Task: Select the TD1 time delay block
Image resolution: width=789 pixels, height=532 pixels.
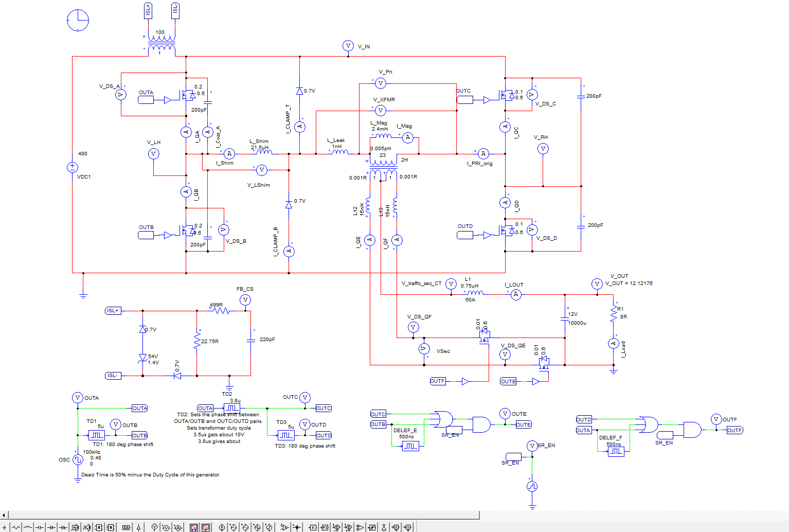Action: pos(96,435)
